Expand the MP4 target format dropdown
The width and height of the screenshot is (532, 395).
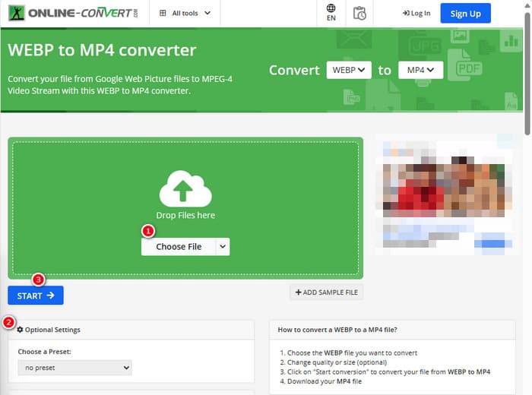[421, 71]
